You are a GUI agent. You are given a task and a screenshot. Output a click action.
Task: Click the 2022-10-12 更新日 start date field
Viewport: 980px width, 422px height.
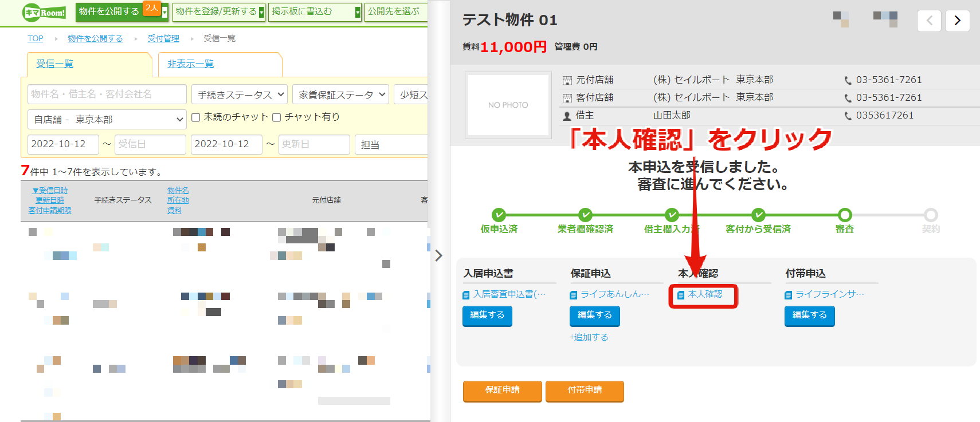[226, 144]
